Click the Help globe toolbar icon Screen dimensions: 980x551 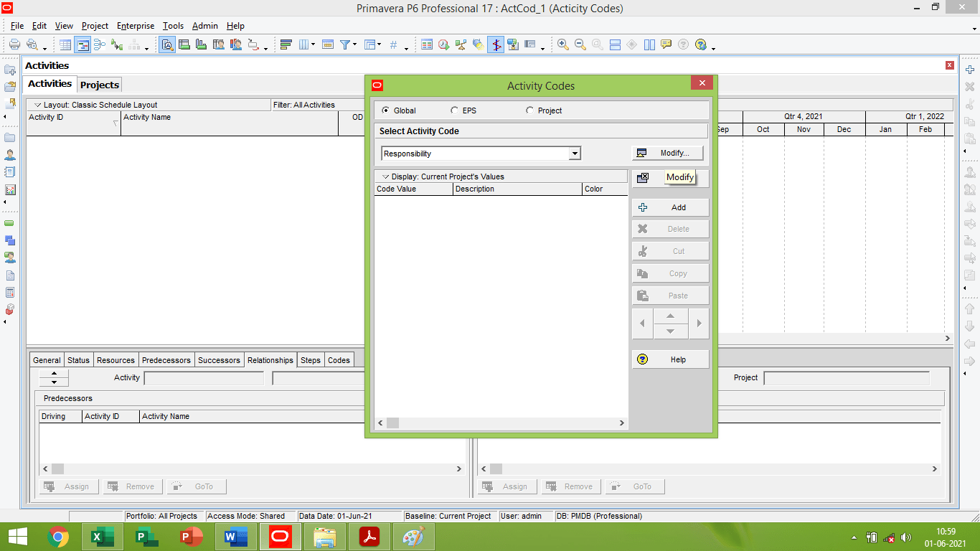(x=701, y=44)
